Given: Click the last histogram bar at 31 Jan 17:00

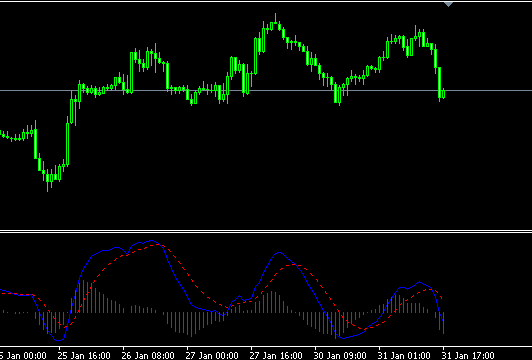Looking at the screenshot, I should pos(443,323).
